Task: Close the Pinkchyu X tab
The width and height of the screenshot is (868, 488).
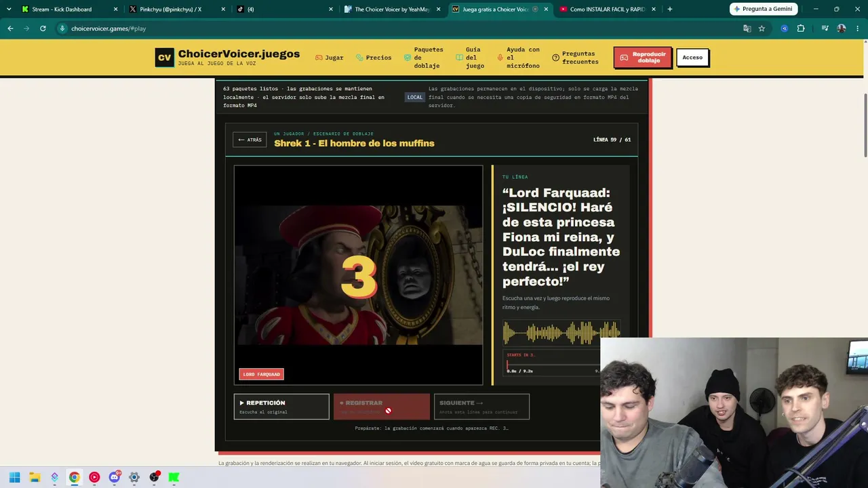Action: click(x=223, y=9)
